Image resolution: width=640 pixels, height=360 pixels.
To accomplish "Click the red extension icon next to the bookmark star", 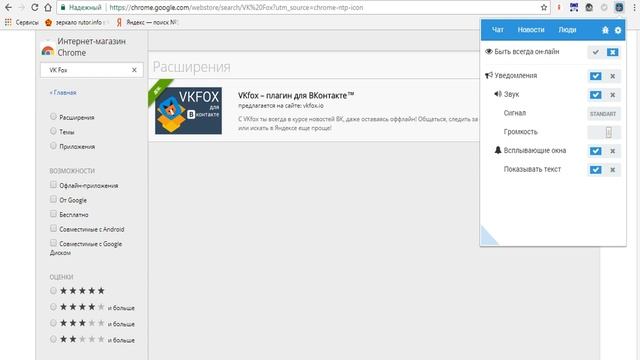I will click(x=559, y=7).
